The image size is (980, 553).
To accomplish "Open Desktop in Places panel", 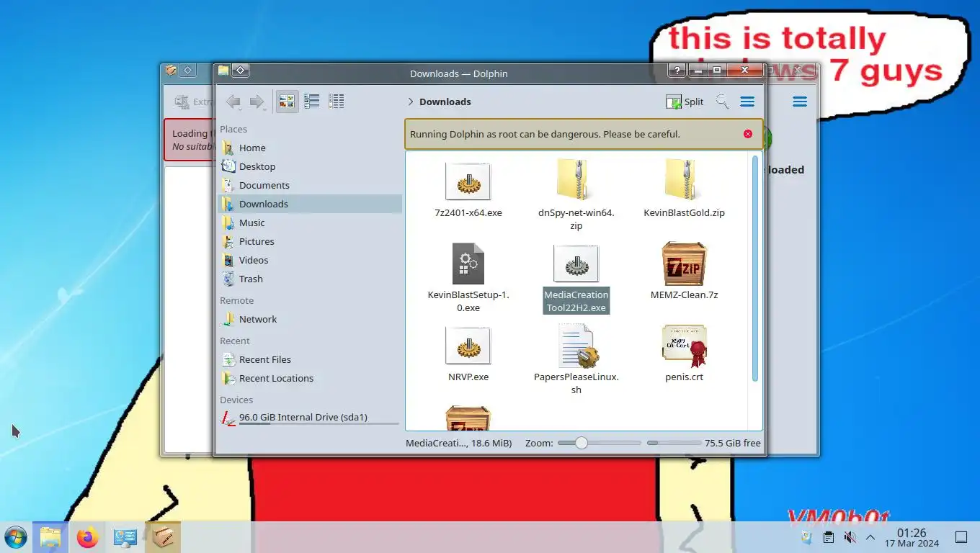I will [310, 166].
